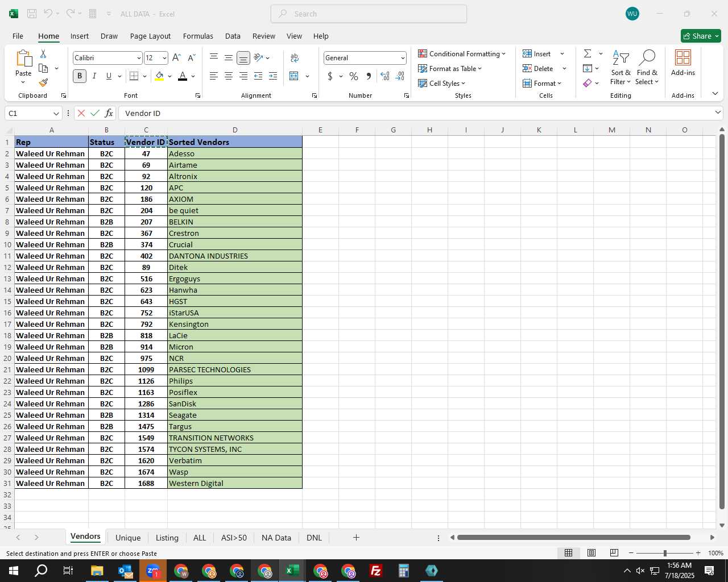
Task: Apply Middle Align to cell
Action: pos(229,57)
